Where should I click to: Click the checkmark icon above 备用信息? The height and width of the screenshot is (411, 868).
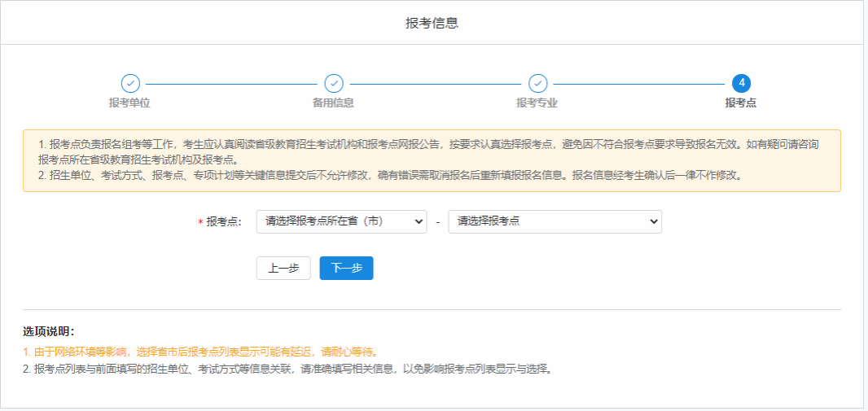tap(334, 83)
